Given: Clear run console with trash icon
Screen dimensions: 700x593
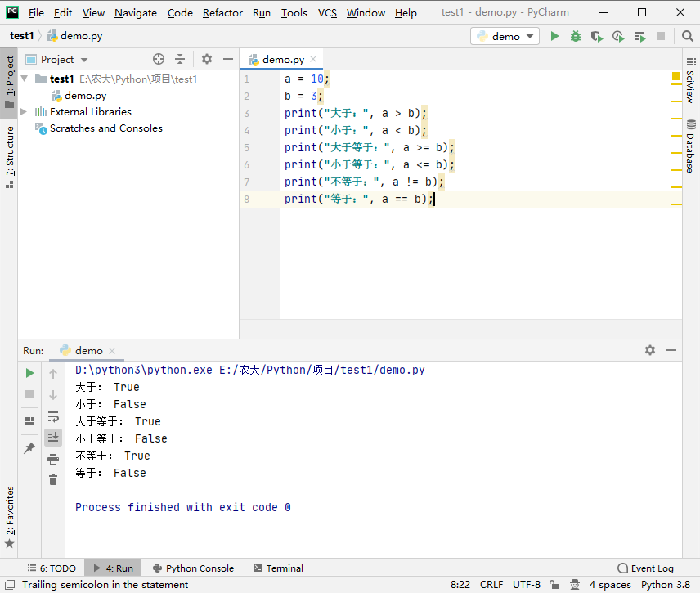Looking at the screenshot, I should pos(53,480).
